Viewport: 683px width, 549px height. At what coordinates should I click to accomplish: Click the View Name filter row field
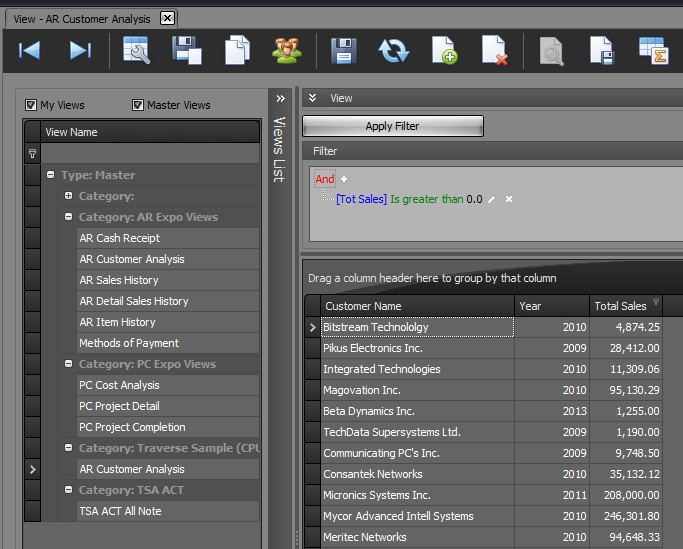click(150, 153)
